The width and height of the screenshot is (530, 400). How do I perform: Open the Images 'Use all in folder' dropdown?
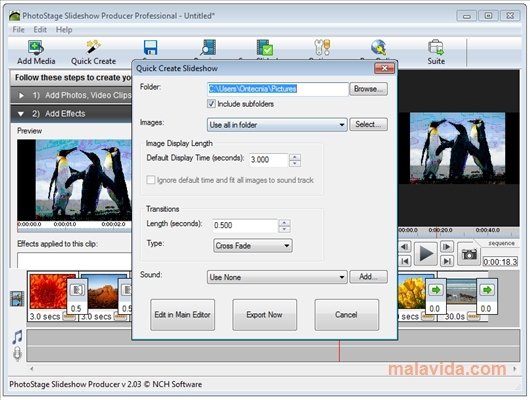(x=277, y=125)
